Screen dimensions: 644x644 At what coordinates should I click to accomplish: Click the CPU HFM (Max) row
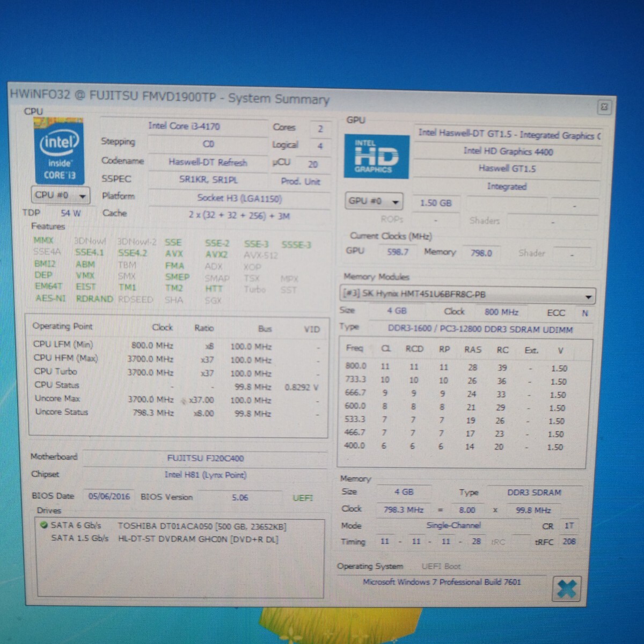(x=177, y=359)
